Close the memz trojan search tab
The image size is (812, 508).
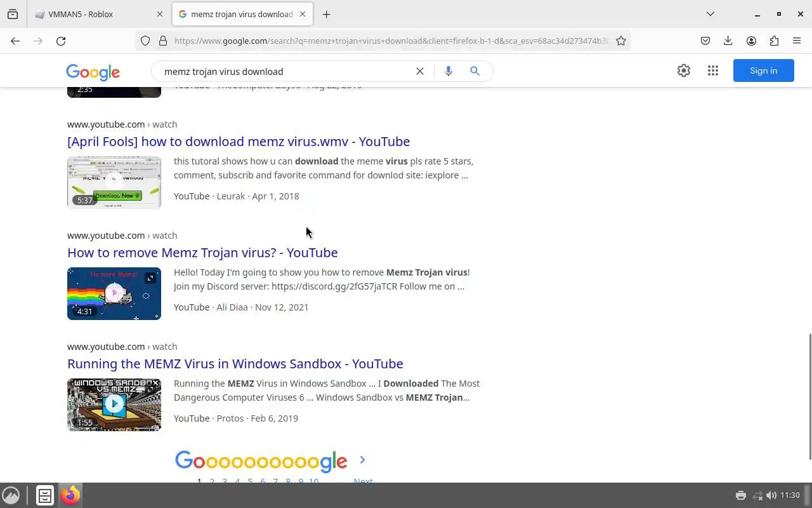[303, 14]
